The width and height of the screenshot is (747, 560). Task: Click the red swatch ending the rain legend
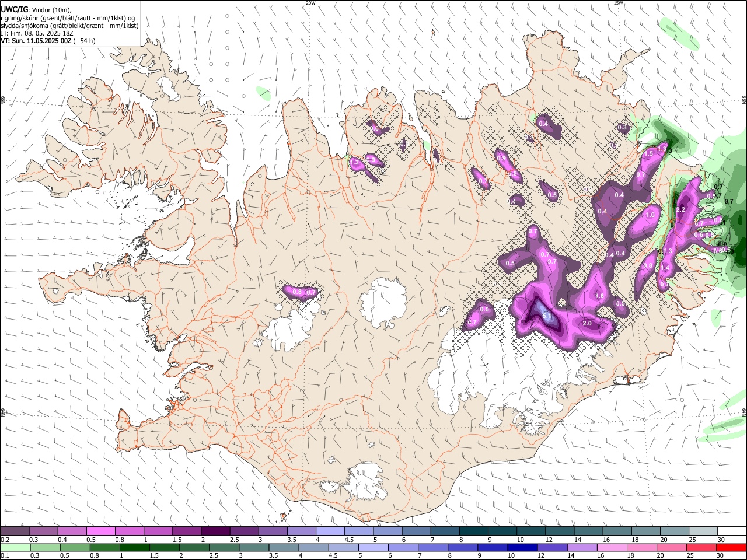[732, 548]
